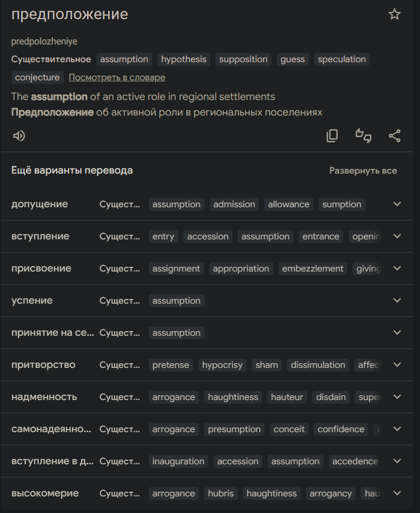This screenshot has width=420, height=513.
Task: Expand the допущение translation row
Action: point(397,204)
